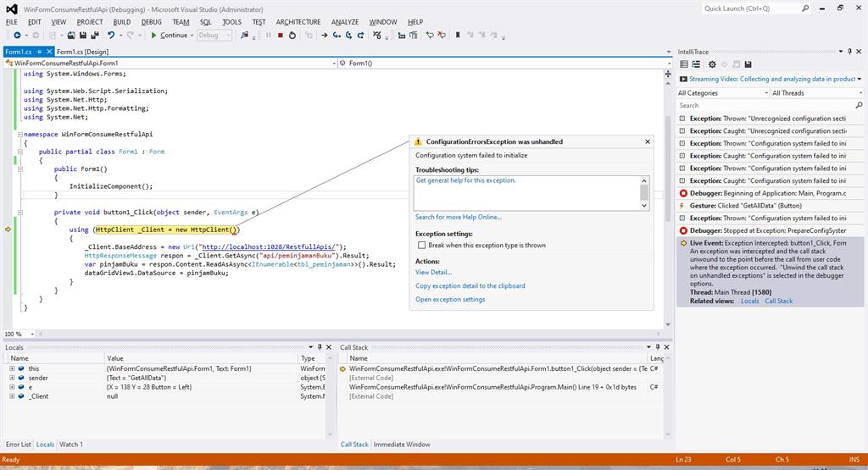Open the Locals related view link in IntelliTrace
This screenshot has height=470, width=868.
(x=749, y=301)
